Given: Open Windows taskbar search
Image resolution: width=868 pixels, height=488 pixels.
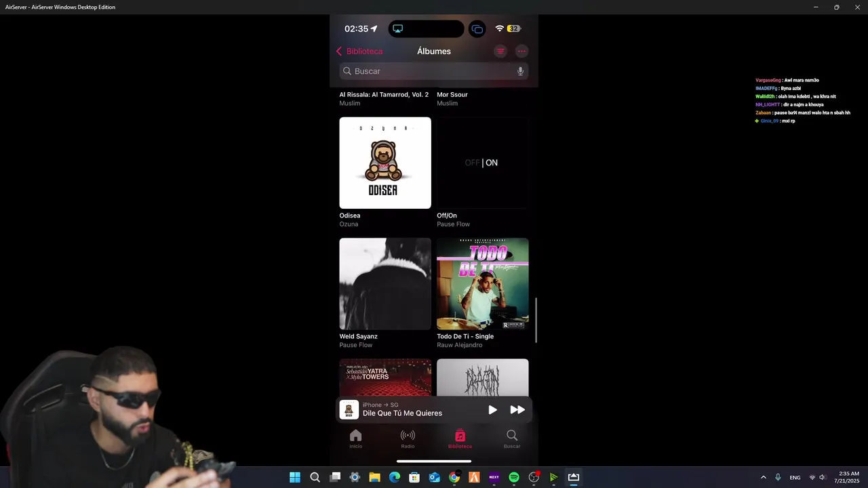Looking at the screenshot, I should tap(315, 477).
